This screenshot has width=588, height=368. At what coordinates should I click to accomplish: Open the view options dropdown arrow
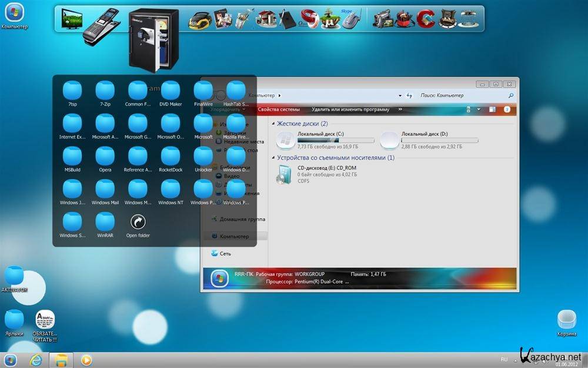pyautogui.click(x=479, y=110)
